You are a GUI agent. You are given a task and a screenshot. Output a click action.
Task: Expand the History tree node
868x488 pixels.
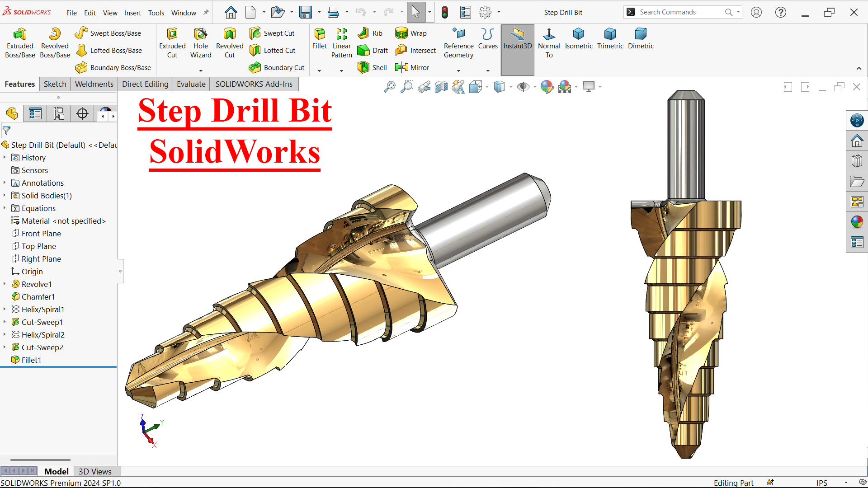[5, 157]
